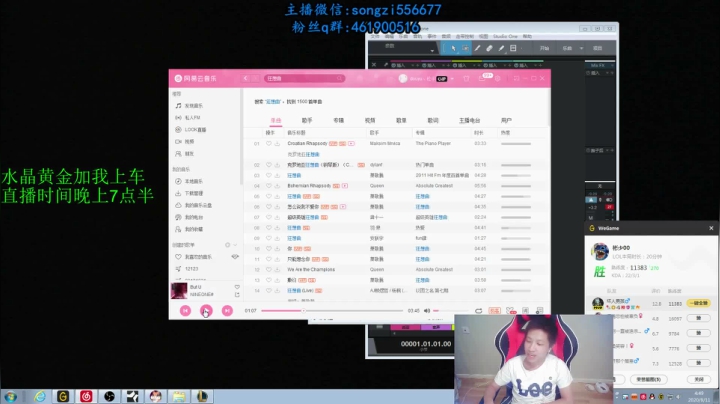
Task: Adjust the NetEase volume slider
Action: coord(450,311)
